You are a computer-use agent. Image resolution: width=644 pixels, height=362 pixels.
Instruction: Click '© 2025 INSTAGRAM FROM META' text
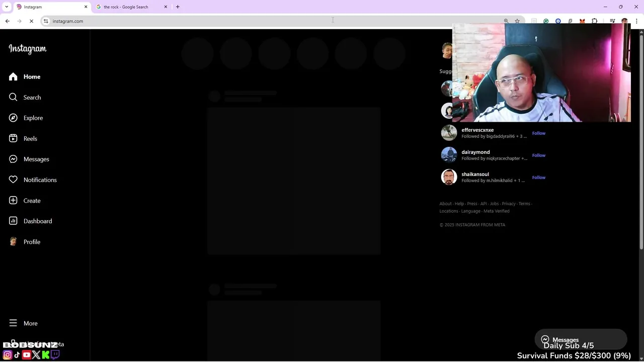472,225
